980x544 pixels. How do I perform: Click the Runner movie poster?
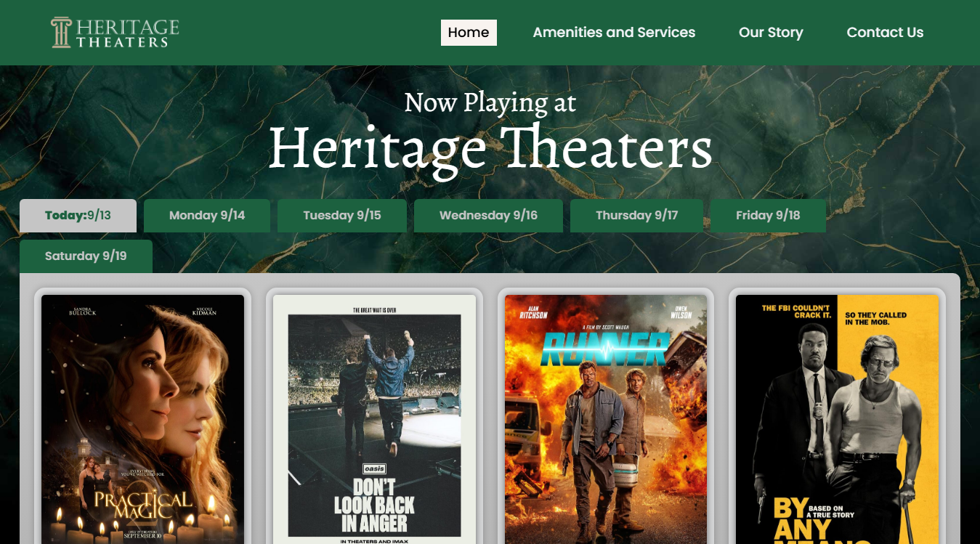(606, 419)
